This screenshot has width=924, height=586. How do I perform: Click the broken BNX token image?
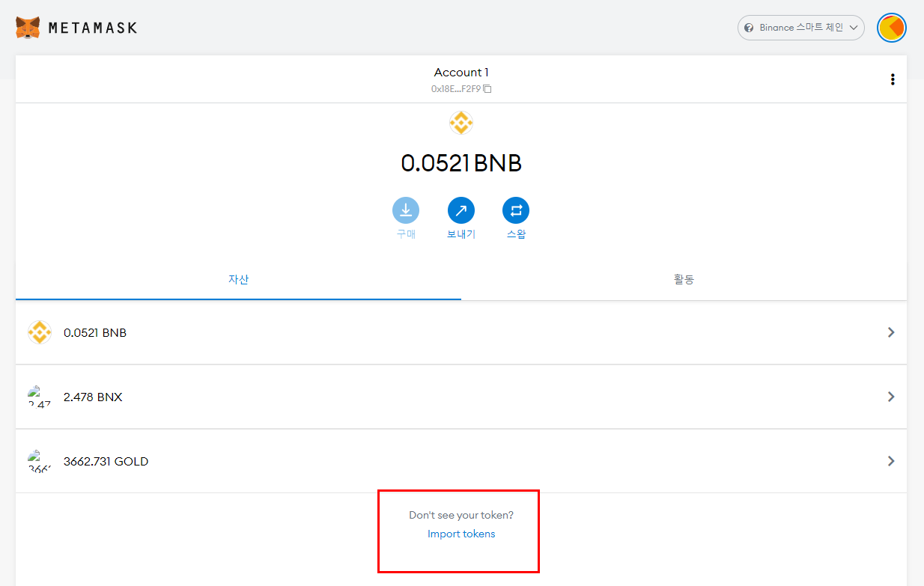40,397
